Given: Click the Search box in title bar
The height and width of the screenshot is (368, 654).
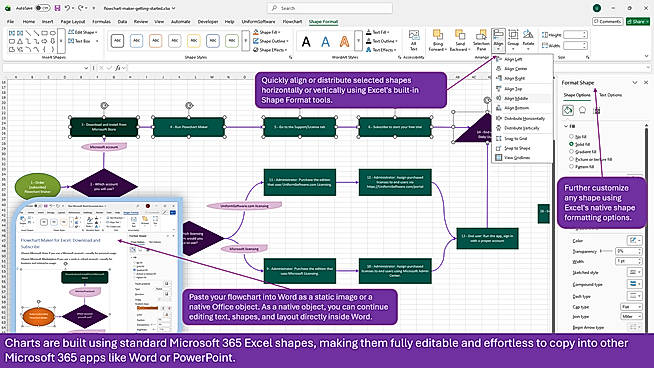Looking at the screenshot, I should 330,8.
